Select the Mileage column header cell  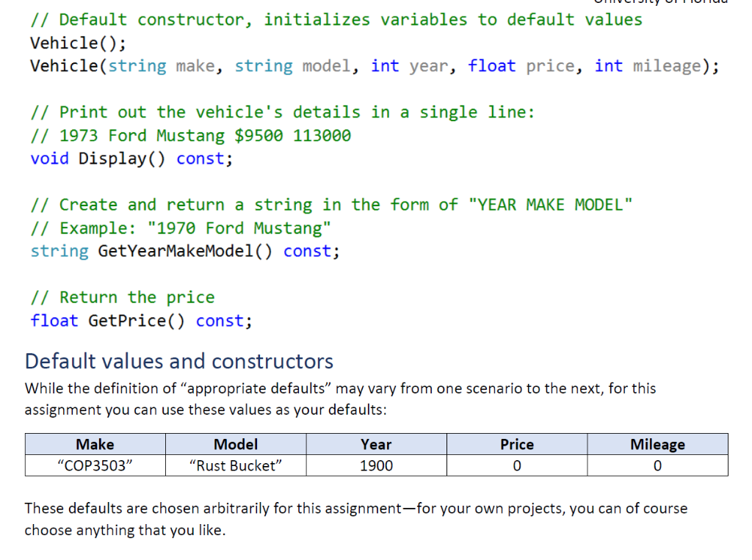pyautogui.click(x=657, y=444)
